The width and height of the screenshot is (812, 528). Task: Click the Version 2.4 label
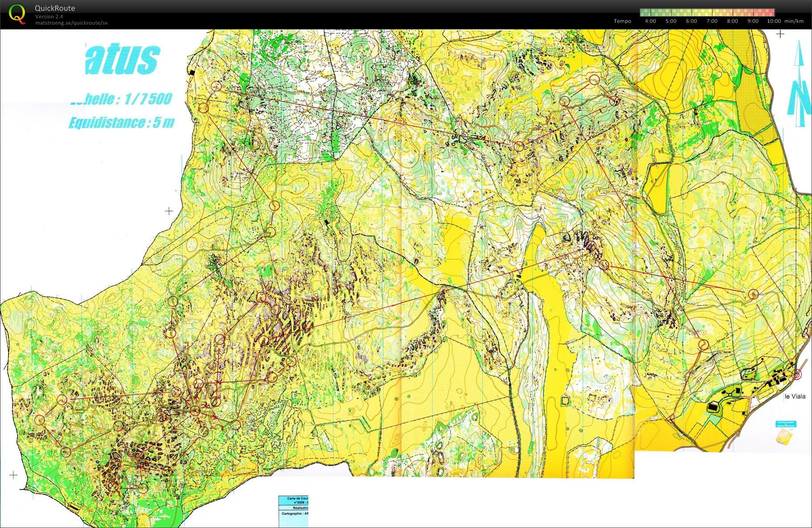pyautogui.click(x=49, y=17)
